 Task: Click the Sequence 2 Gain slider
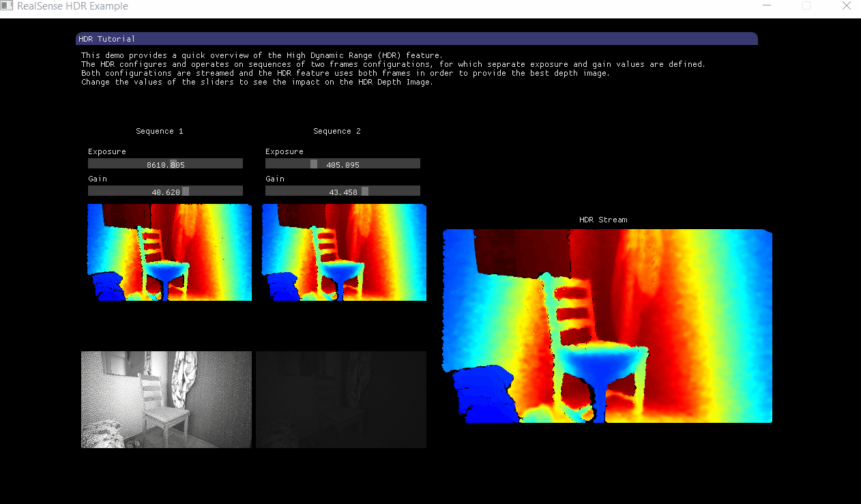(342, 191)
